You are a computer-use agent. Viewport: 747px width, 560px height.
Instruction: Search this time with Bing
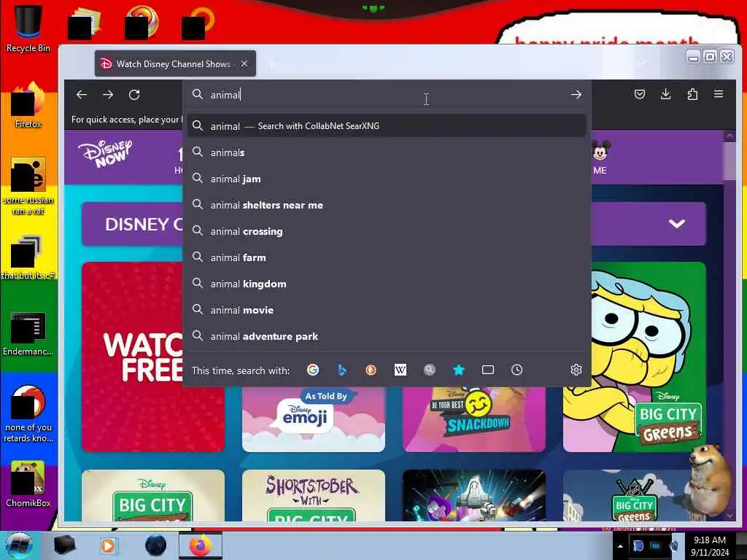(x=342, y=370)
